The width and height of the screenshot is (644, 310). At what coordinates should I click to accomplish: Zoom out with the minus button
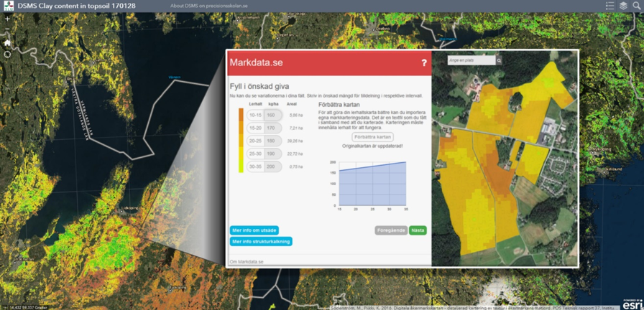(x=7, y=29)
